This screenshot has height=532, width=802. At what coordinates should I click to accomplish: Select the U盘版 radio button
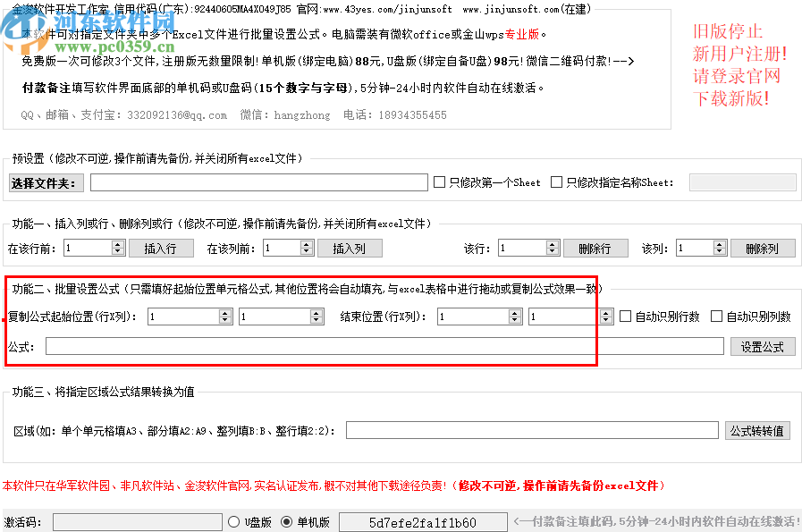(234, 521)
